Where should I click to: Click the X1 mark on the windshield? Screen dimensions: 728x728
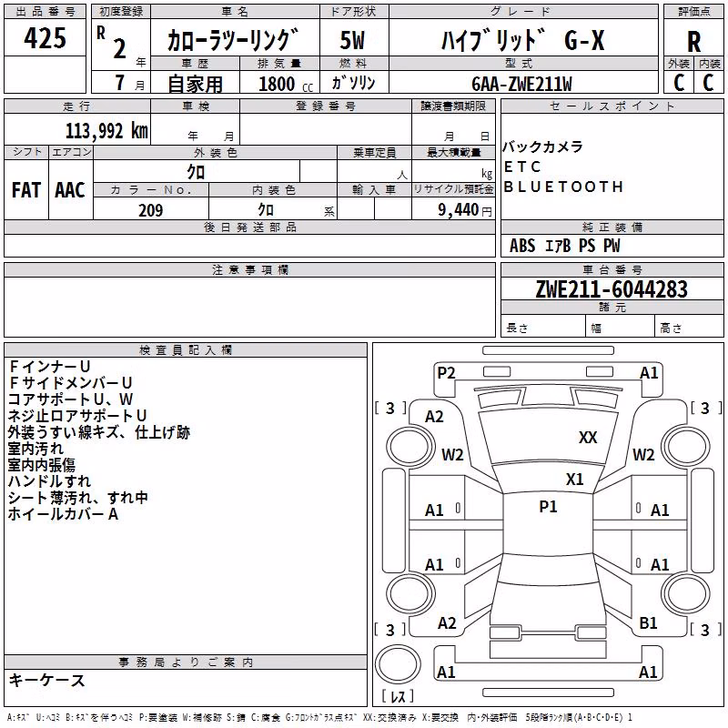[x=575, y=480]
